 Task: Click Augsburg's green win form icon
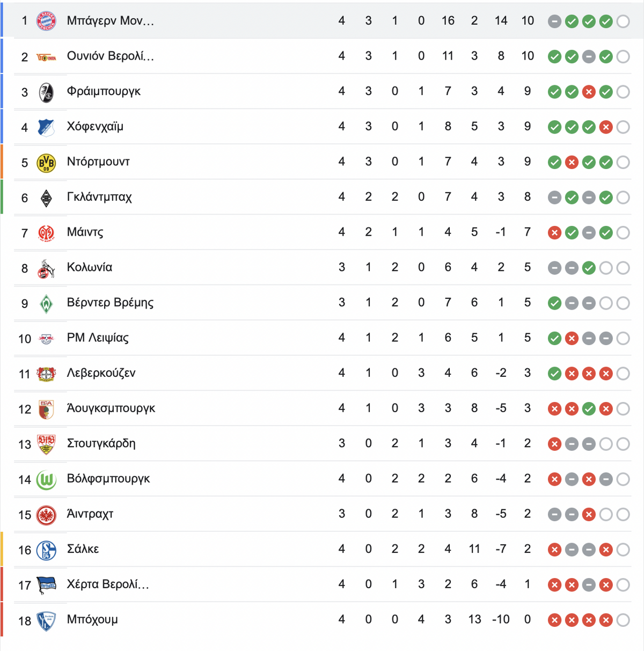(589, 409)
